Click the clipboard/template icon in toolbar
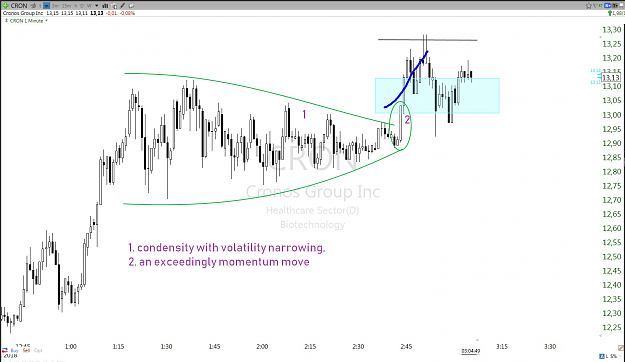 coord(114,6)
